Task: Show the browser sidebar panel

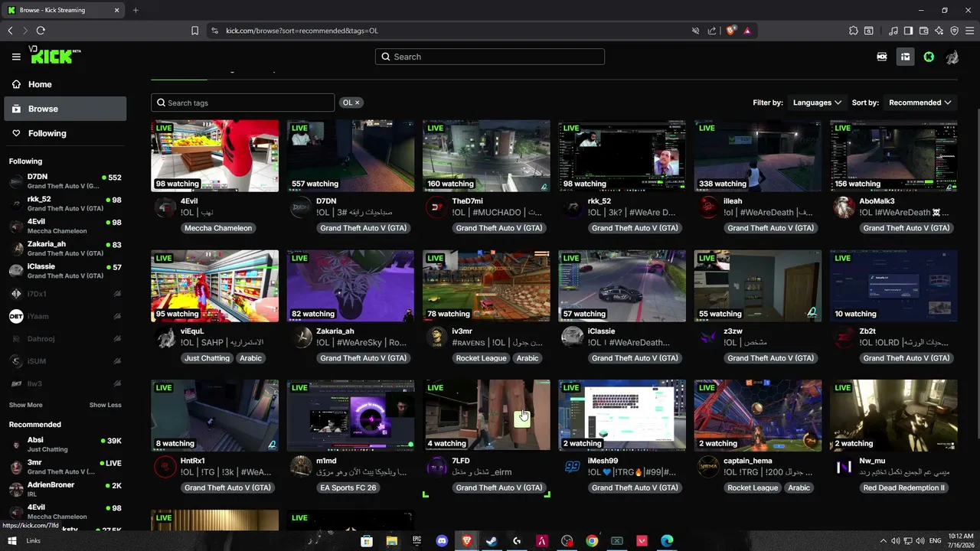Action: [908, 31]
